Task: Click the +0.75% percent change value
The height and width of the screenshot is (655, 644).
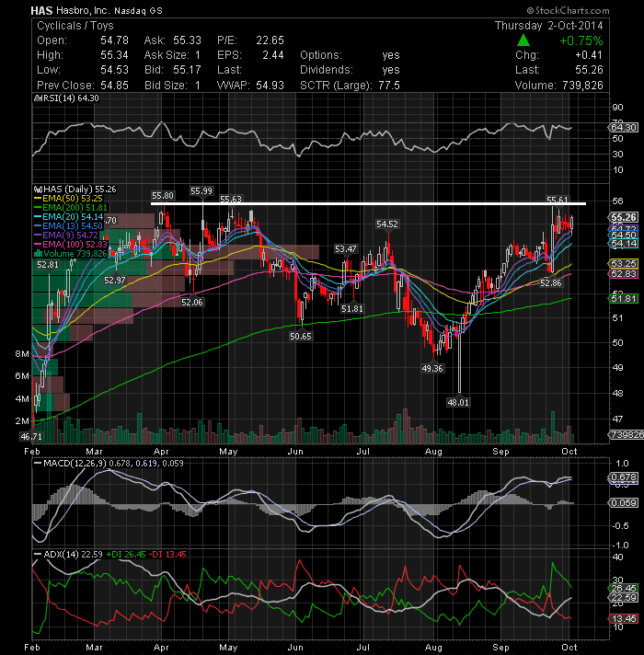Action: [x=581, y=40]
